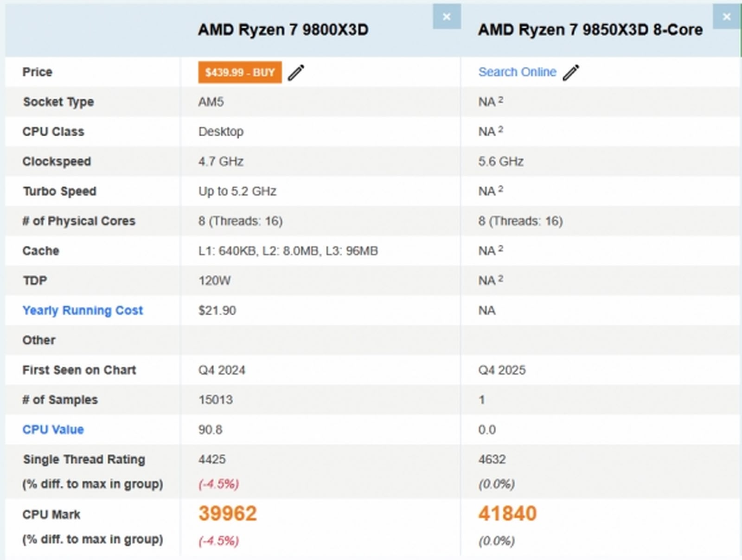Remove the AMD Ryzen 7 9850X3D column
Image resolution: width=742 pixels, height=560 pixels.
tap(727, 17)
